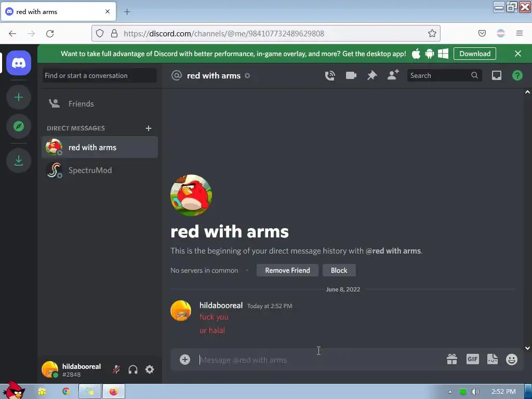Click red with arms large avatar
532x399 pixels.
[x=191, y=195]
